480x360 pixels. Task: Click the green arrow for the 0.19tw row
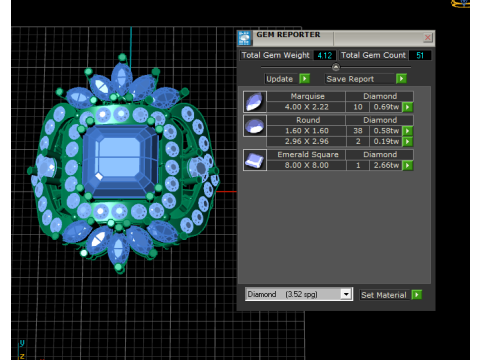pos(408,141)
